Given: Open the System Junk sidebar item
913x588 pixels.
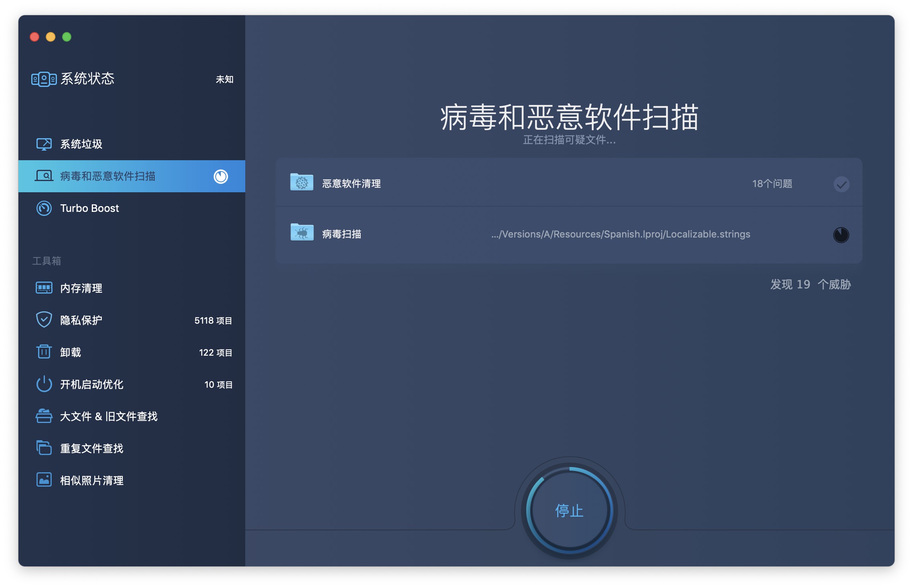Looking at the screenshot, I should coord(81,144).
